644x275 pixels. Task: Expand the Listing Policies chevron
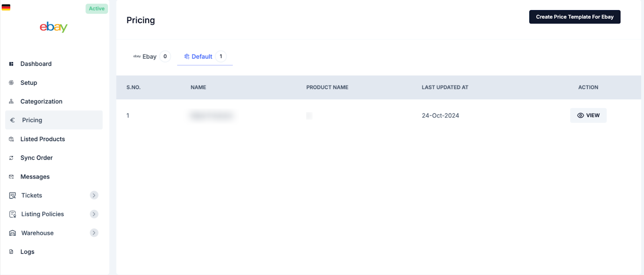94,214
